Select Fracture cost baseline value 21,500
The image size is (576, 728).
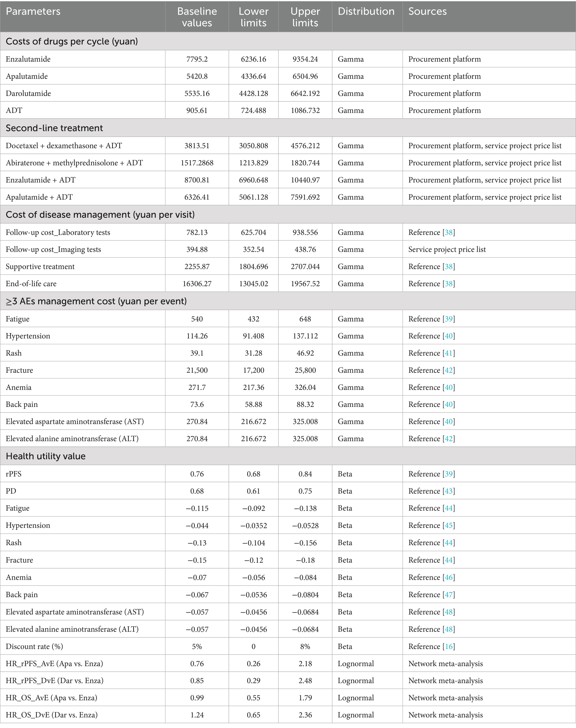tap(197, 370)
